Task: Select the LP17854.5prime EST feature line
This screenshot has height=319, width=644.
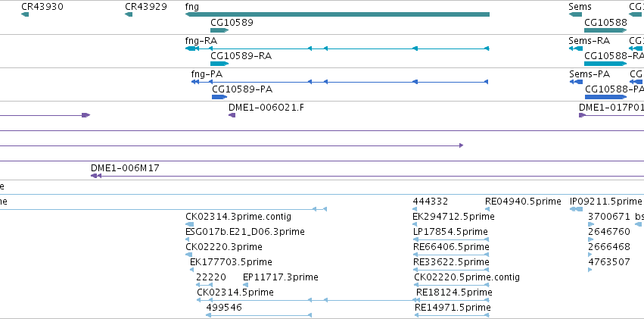Action: click(x=450, y=239)
